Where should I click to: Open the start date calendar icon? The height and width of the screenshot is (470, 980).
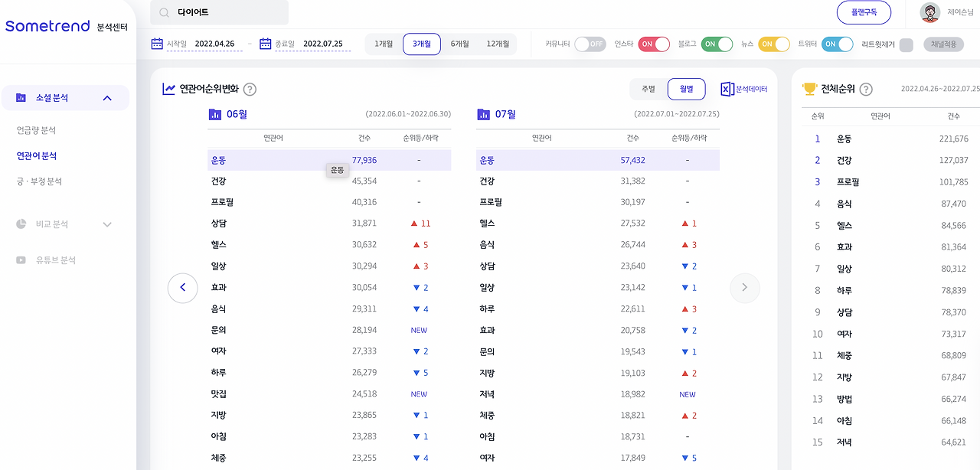pyautogui.click(x=157, y=44)
